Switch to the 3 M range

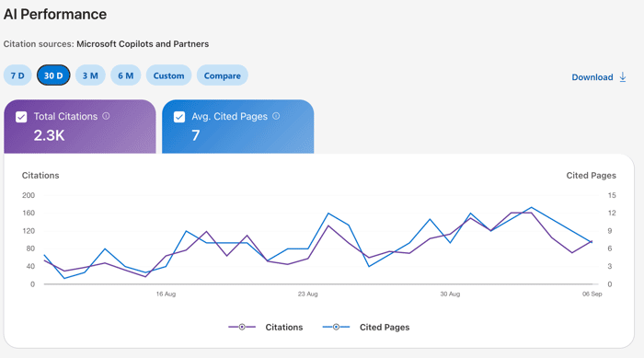pos(90,75)
